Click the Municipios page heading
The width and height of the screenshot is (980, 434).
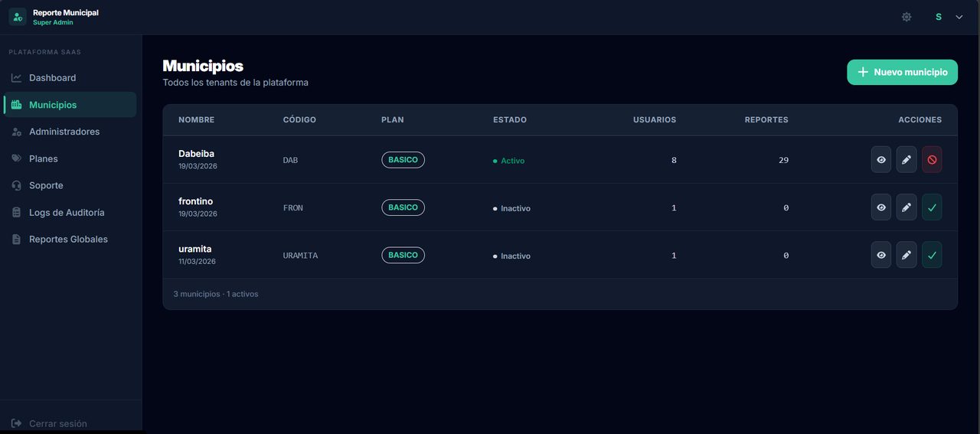point(203,66)
